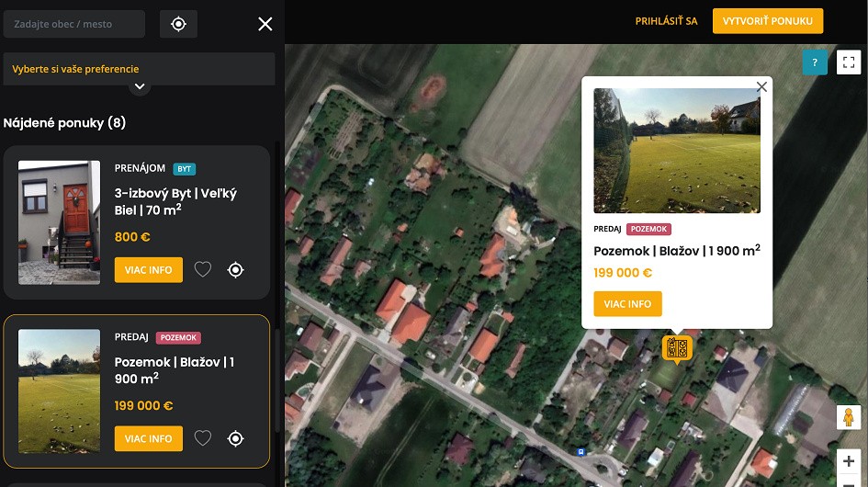The width and height of the screenshot is (868, 487).
Task: Locate the 3-izbový Byt on map
Action: tap(236, 269)
